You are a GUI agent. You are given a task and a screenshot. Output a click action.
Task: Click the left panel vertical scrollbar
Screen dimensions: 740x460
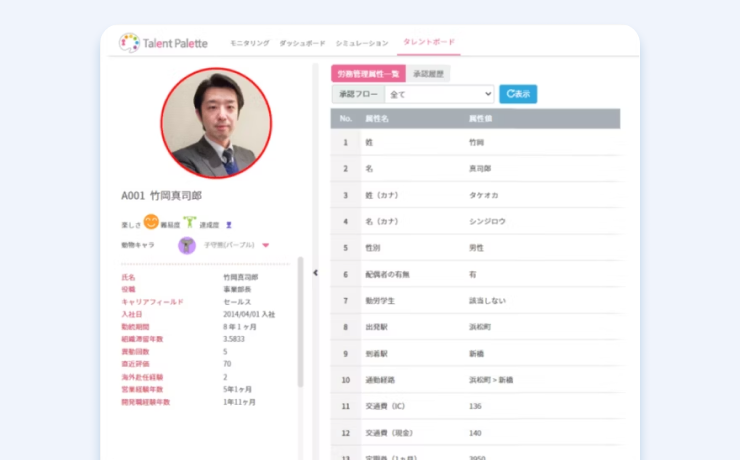point(300,322)
